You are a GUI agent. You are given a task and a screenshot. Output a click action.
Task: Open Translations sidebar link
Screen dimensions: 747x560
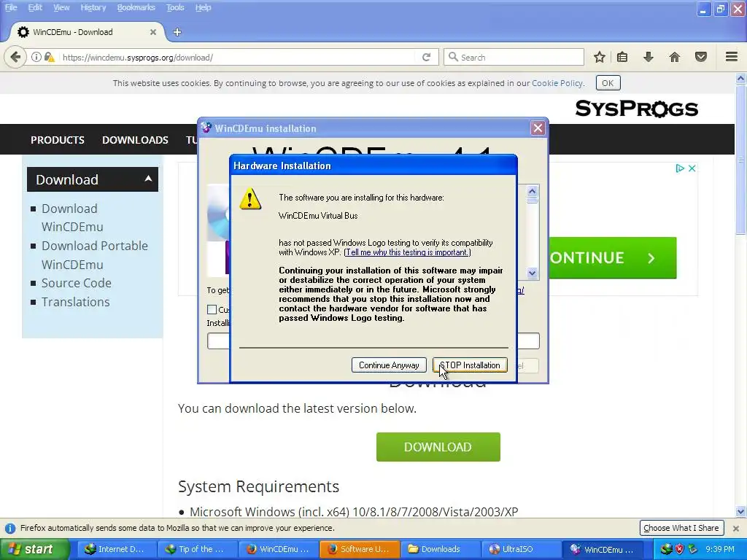75,302
